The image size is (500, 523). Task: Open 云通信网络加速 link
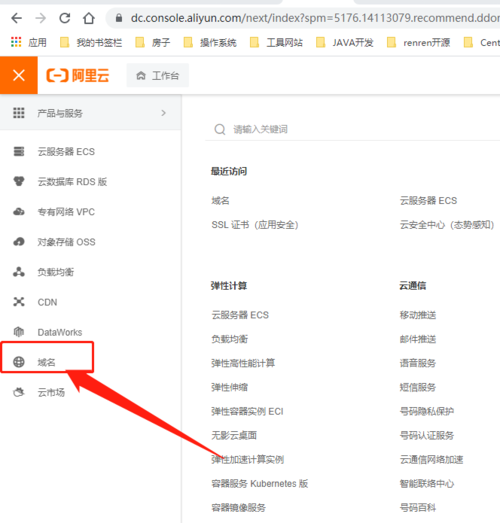432,460
